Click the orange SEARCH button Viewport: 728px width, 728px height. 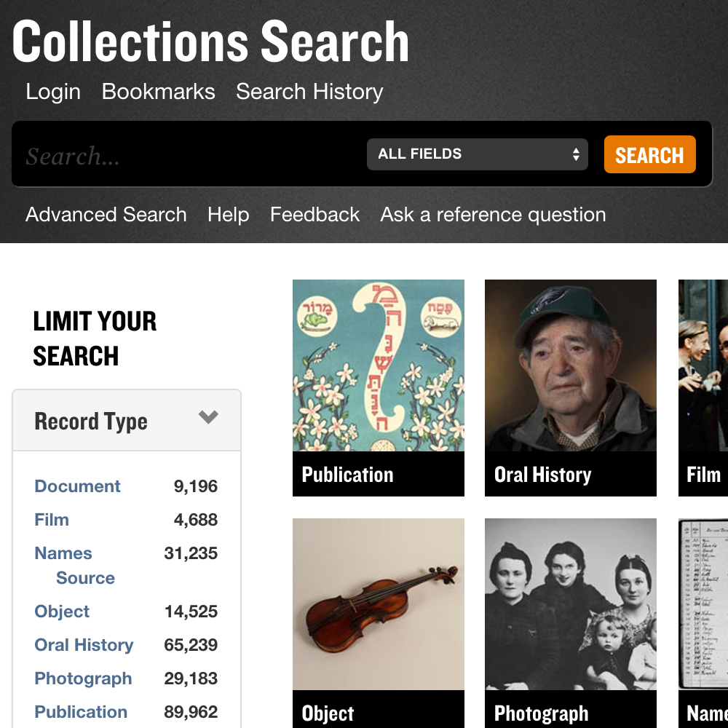(649, 154)
